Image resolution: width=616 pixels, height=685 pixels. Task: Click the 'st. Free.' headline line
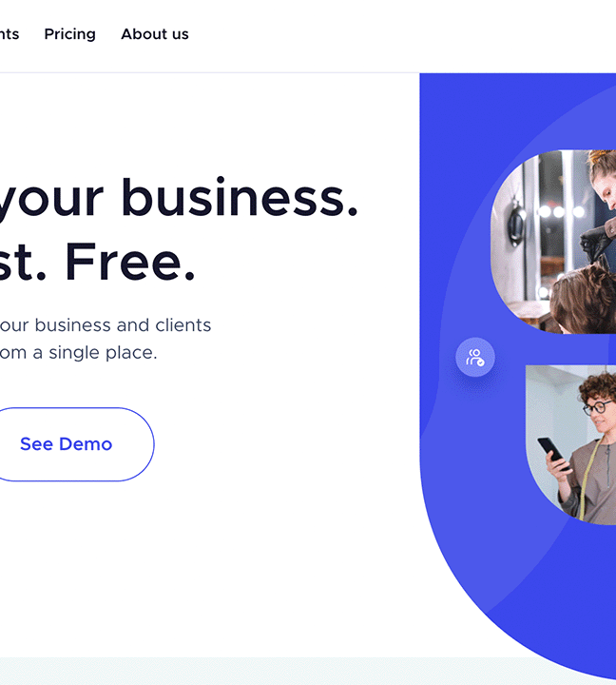(97, 262)
